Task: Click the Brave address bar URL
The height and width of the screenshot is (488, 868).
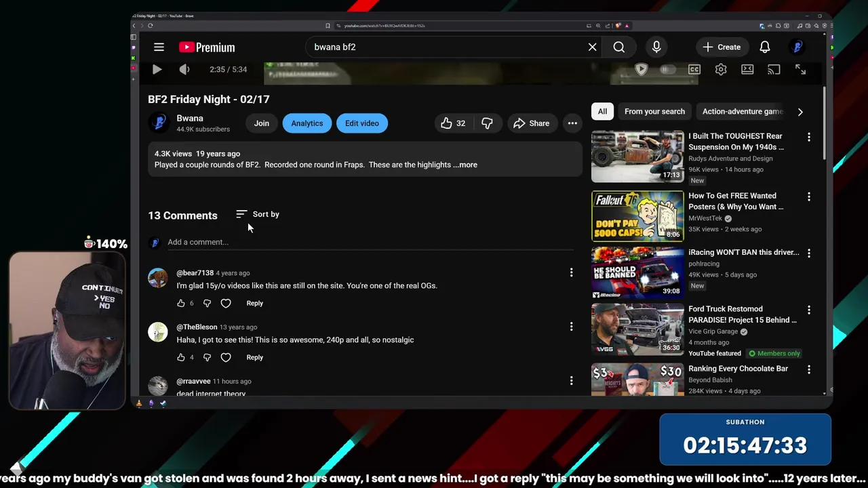Action: (x=384, y=26)
